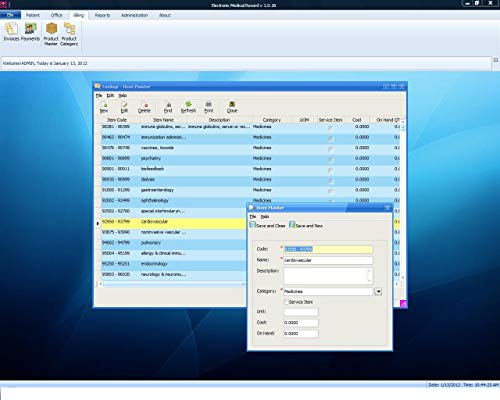Toggle service checkbox in vaccines, toxoids row
500x400 pixels.
(331, 149)
